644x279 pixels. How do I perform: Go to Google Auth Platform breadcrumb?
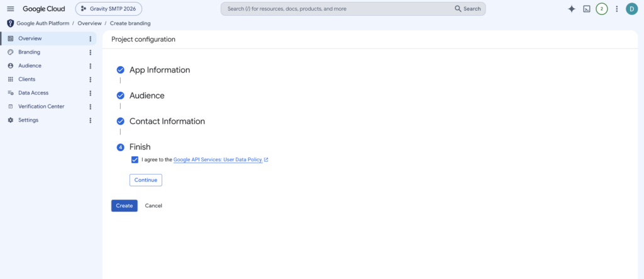(43, 23)
